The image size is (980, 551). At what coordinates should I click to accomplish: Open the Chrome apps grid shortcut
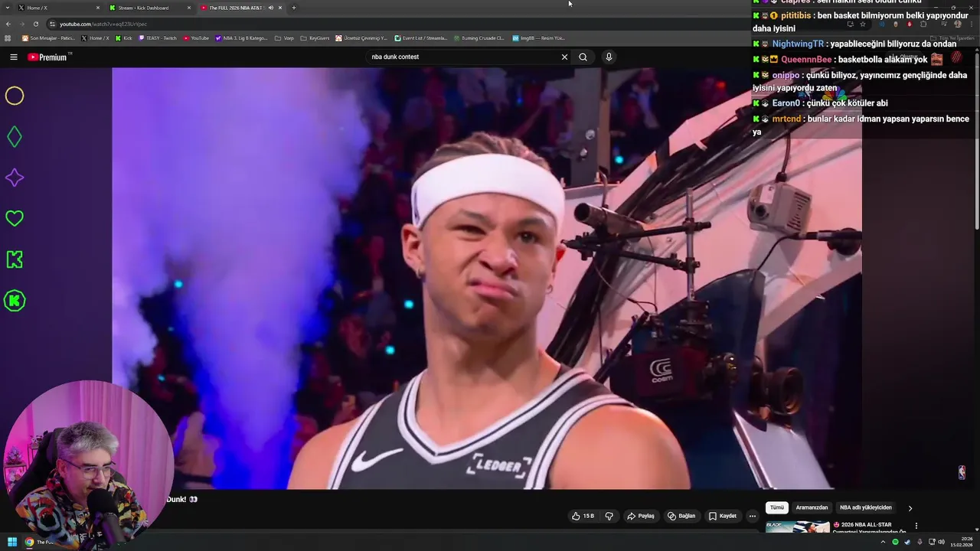pyautogui.click(x=8, y=37)
